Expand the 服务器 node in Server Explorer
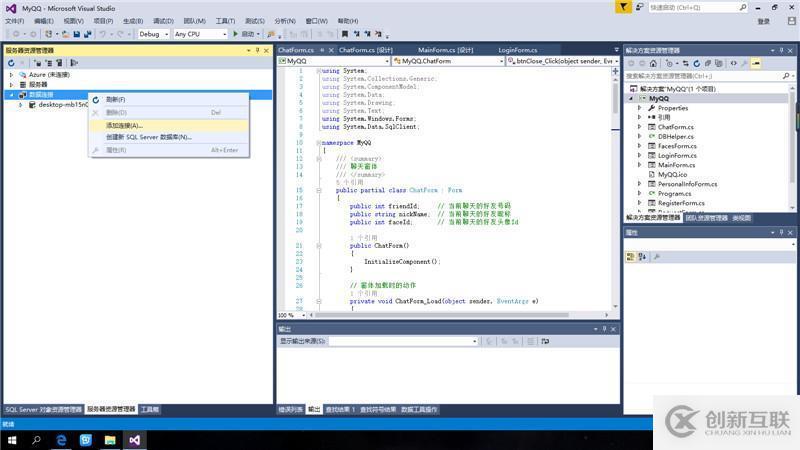 12,84
